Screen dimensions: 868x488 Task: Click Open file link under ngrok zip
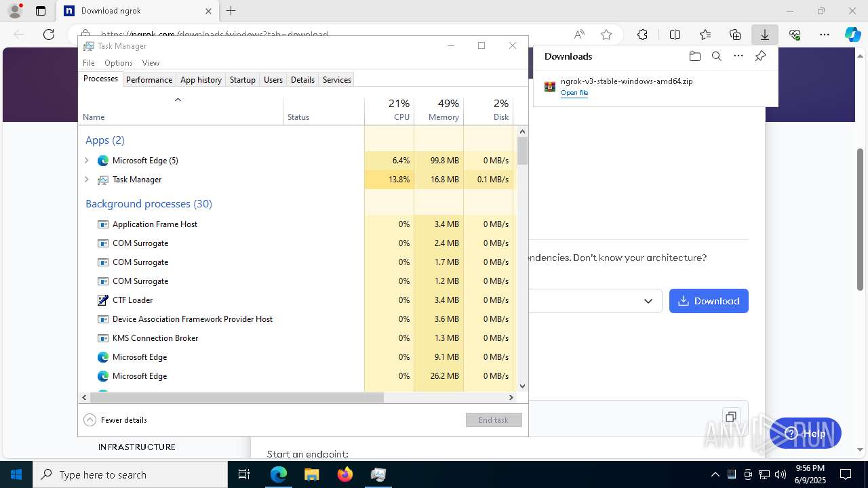(574, 93)
